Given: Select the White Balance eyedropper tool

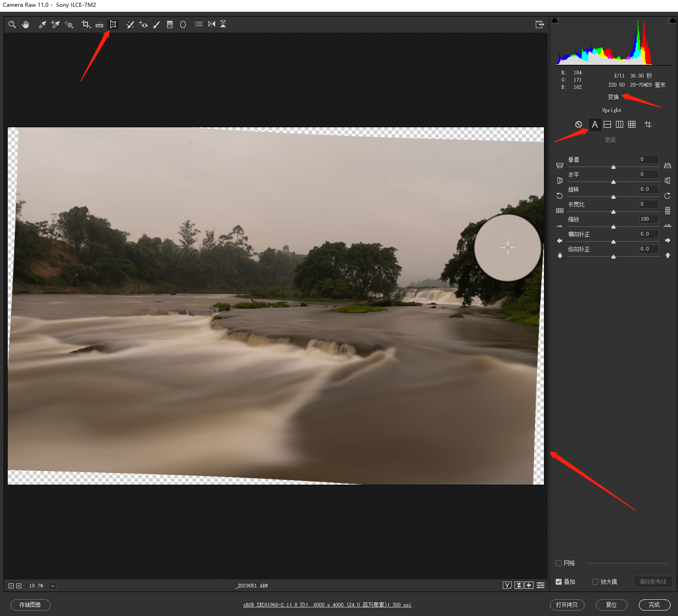Looking at the screenshot, I should pyautogui.click(x=42, y=24).
